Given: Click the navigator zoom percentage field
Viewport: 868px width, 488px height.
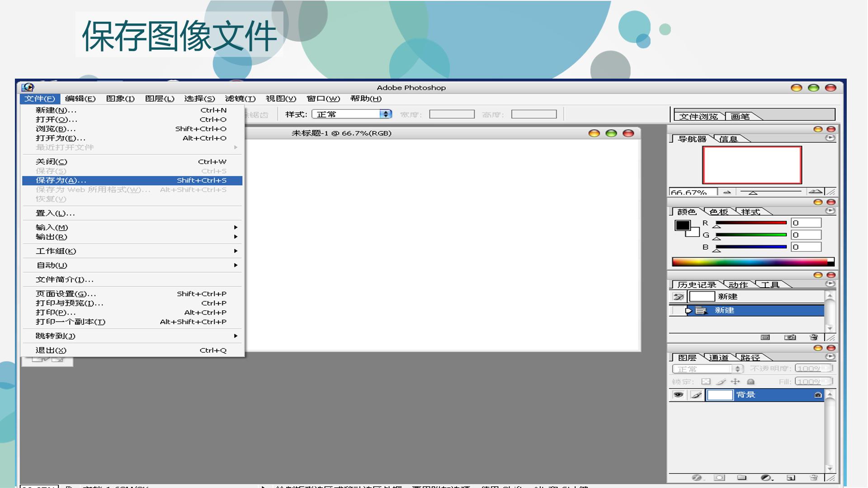Looking at the screenshot, I should point(693,192).
